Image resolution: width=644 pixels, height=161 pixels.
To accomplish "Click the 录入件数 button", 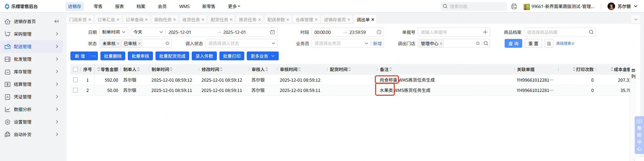I will [x=204, y=56].
